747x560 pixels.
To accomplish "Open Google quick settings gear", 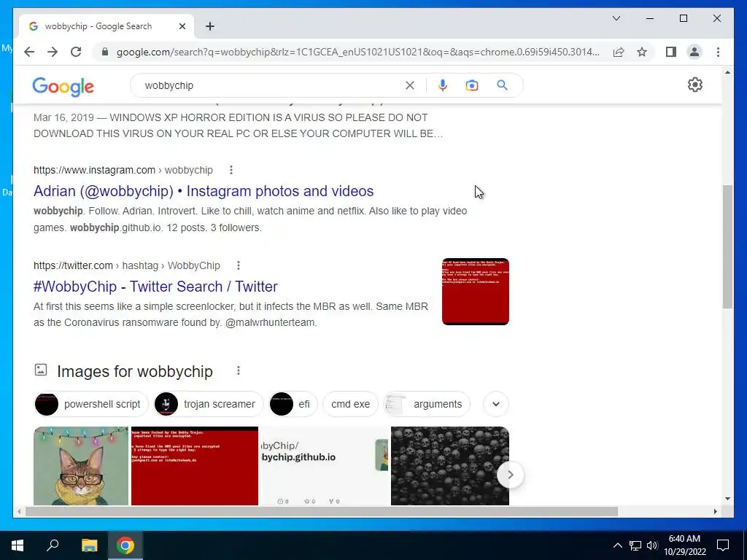I will pyautogui.click(x=695, y=85).
